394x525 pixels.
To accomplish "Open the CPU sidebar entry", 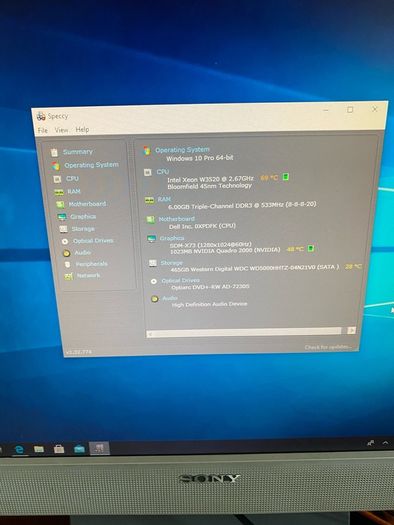I will pos(66,179).
